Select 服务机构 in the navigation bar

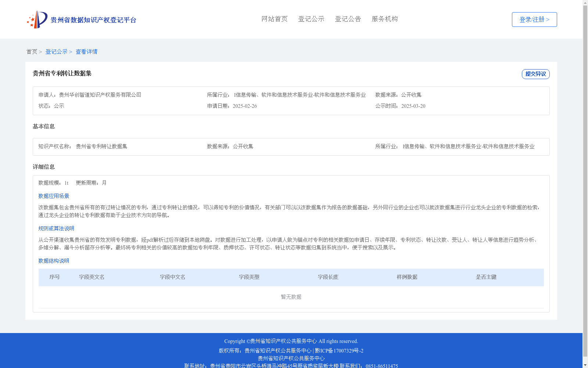(385, 19)
